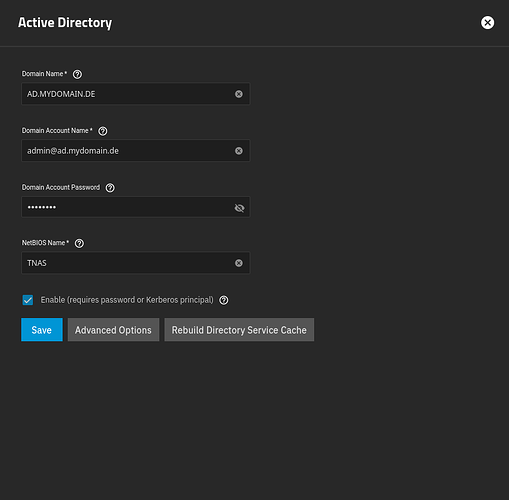Click the NetBIOS Name label
The width and height of the screenshot is (509, 500).
coord(45,243)
